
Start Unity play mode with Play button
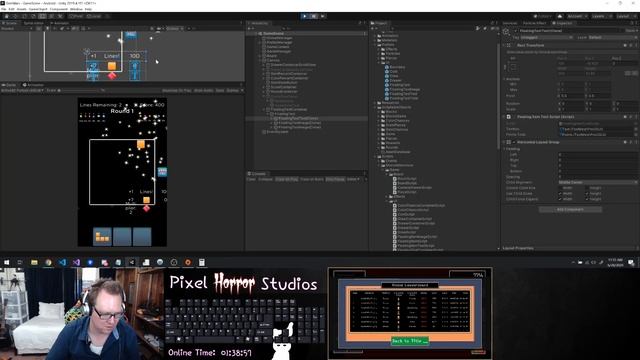[x=304, y=16]
